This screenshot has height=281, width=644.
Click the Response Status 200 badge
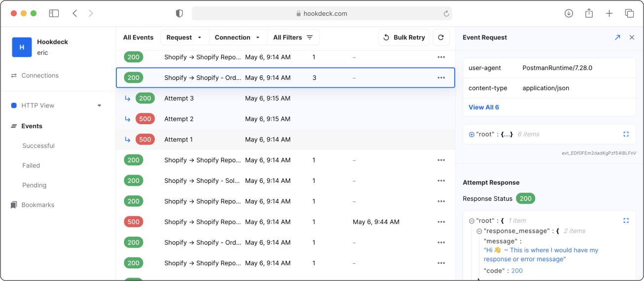point(526,199)
